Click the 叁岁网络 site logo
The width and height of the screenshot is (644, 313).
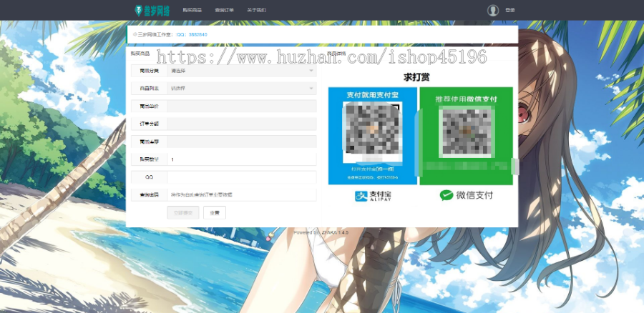pos(152,10)
